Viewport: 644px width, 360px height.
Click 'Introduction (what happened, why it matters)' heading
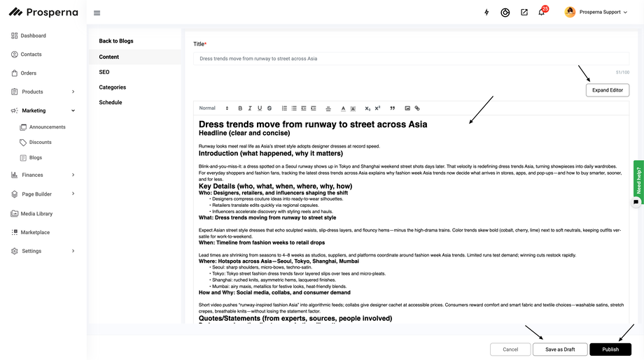coord(271,153)
